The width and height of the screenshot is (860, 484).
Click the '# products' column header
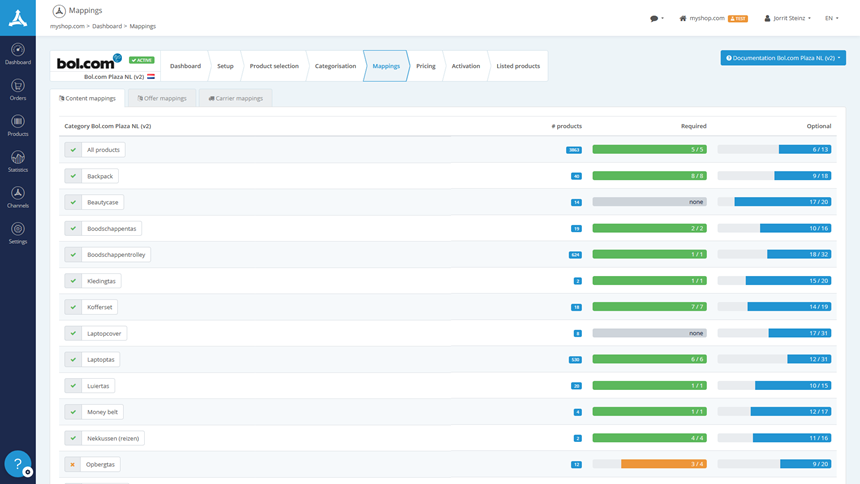[567, 126]
